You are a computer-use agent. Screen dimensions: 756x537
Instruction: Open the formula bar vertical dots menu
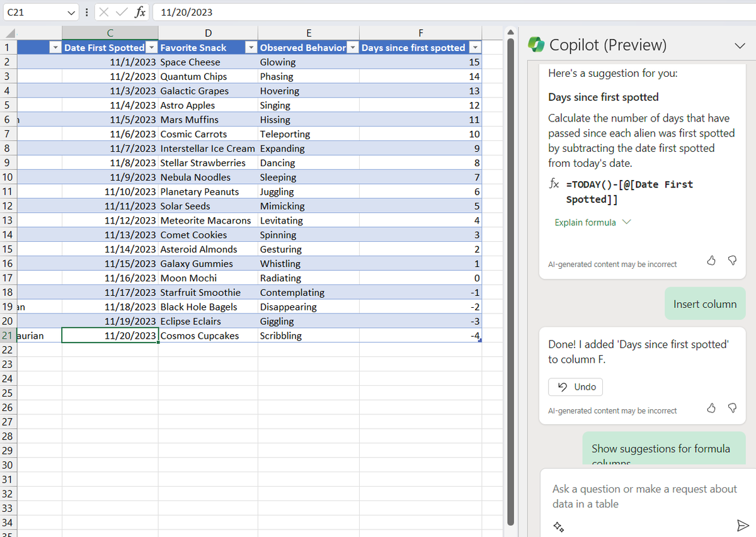pyautogui.click(x=88, y=12)
